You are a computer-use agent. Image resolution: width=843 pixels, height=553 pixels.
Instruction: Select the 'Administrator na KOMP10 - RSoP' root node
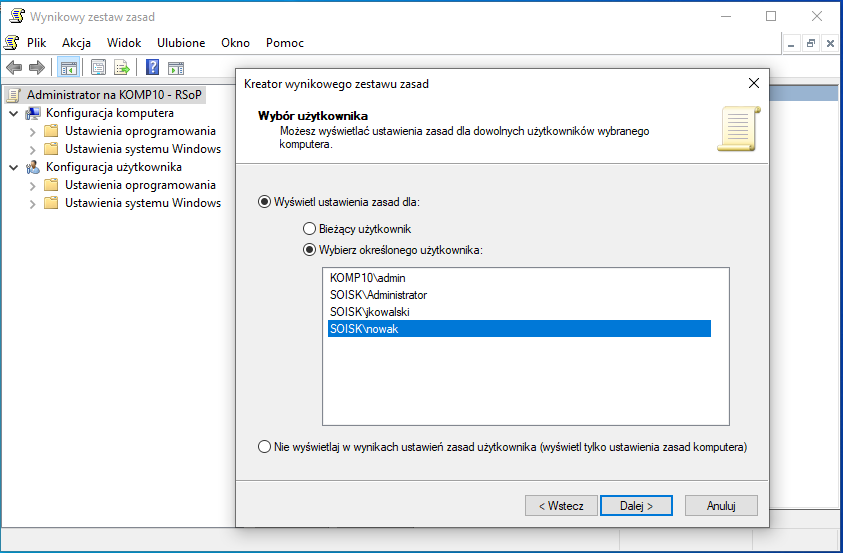coord(100,95)
